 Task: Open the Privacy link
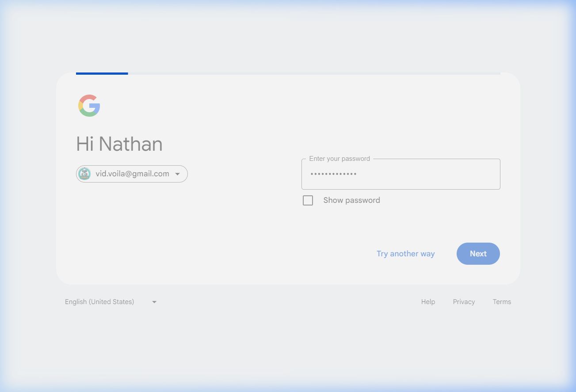pyautogui.click(x=464, y=302)
